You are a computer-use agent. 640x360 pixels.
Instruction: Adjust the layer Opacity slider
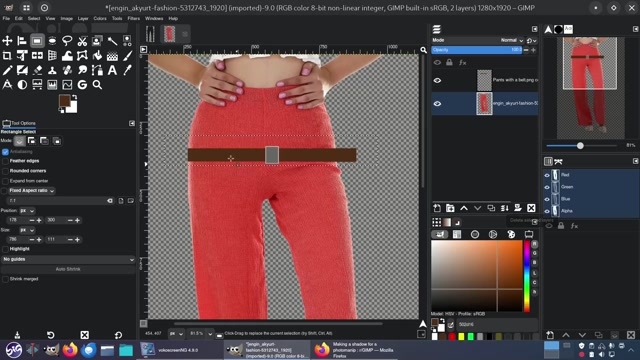click(x=477, y=50)
